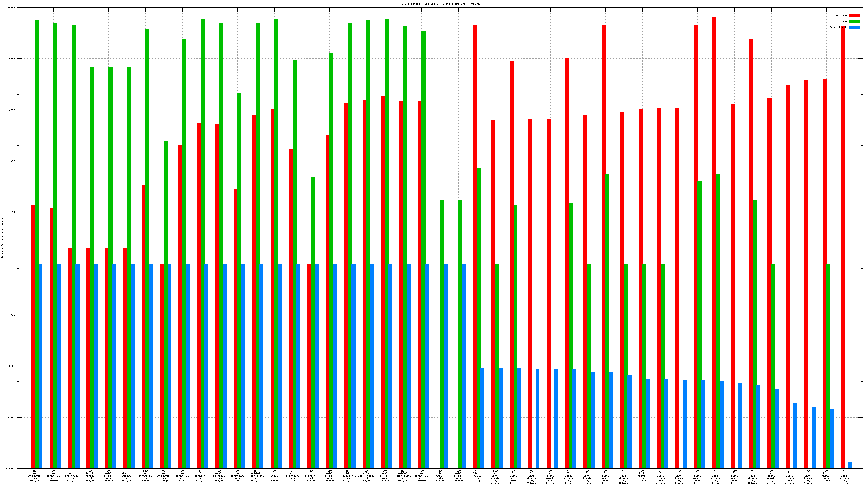The width and height of the screenshot is (868, 488).
Task: Click the dnsbl-1.uceprotect.net origin label
Action: point(256,476)
